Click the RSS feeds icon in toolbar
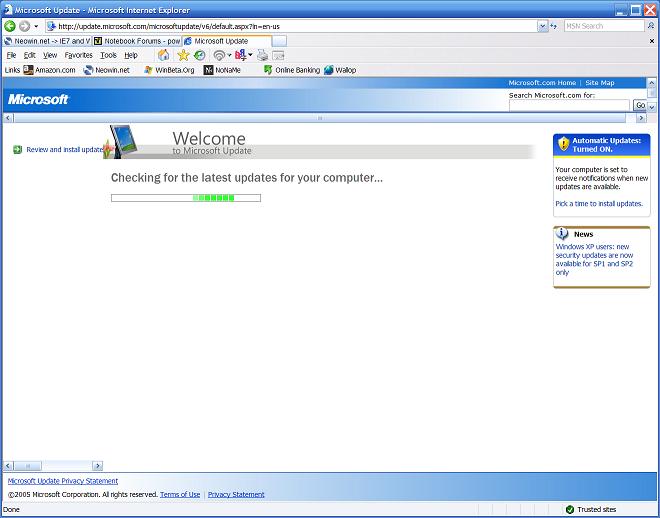The width and height of the screenshot is (660, 518). 219,55
